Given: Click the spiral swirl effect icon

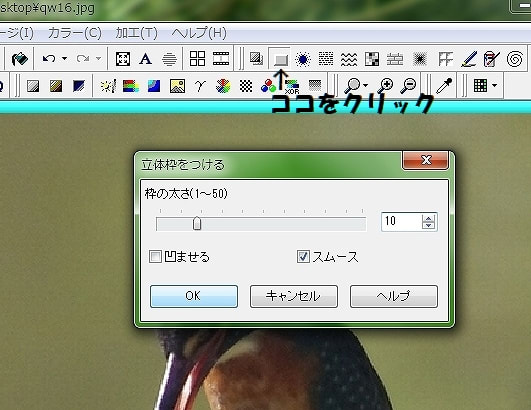Looking at the screenshot, I should tap(514, 59).
